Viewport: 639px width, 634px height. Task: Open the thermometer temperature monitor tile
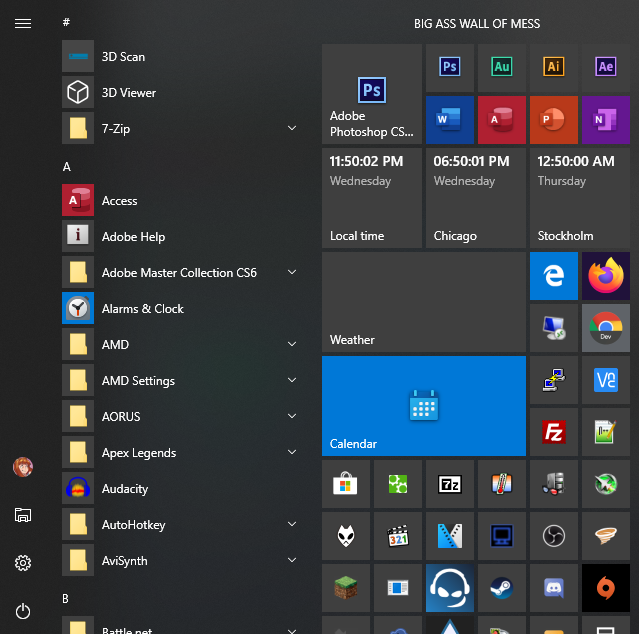[502, 484]
